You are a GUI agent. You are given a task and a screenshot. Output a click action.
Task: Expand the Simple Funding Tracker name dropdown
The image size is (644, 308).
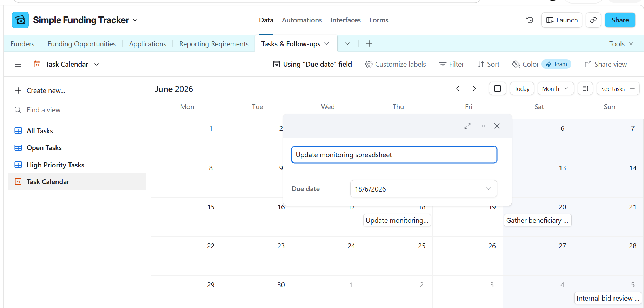[x=135, y=20]
